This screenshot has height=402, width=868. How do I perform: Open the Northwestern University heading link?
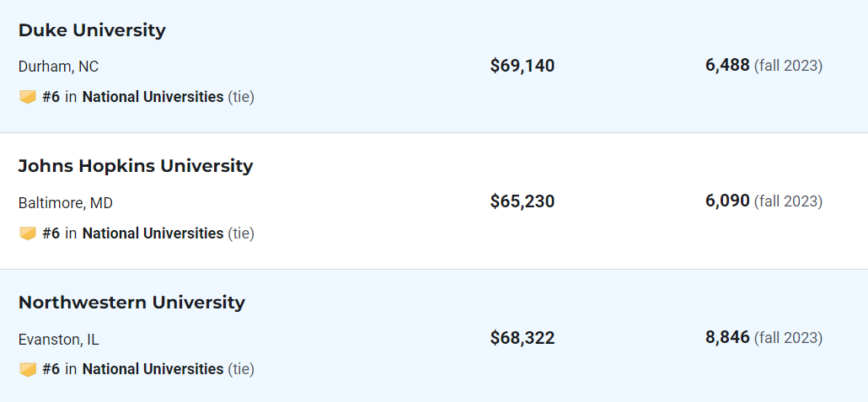(x=131, y=303)
